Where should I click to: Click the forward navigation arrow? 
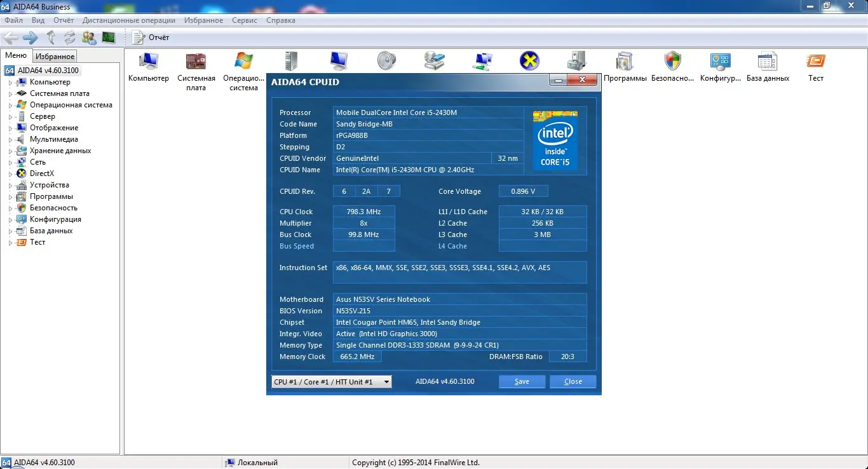click(30, 37)
